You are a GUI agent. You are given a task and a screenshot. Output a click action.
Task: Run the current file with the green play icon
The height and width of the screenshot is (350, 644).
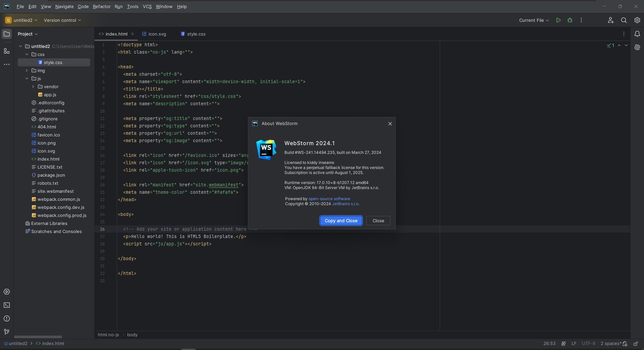tap(558, 20)
